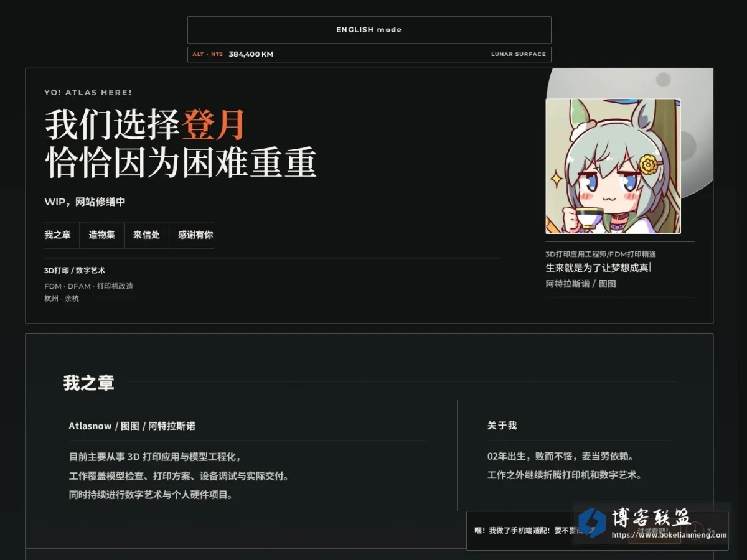Click the 阿特拉斯诺 / 图图 name line
The image size is (747, 560).
tap(581, 284)
